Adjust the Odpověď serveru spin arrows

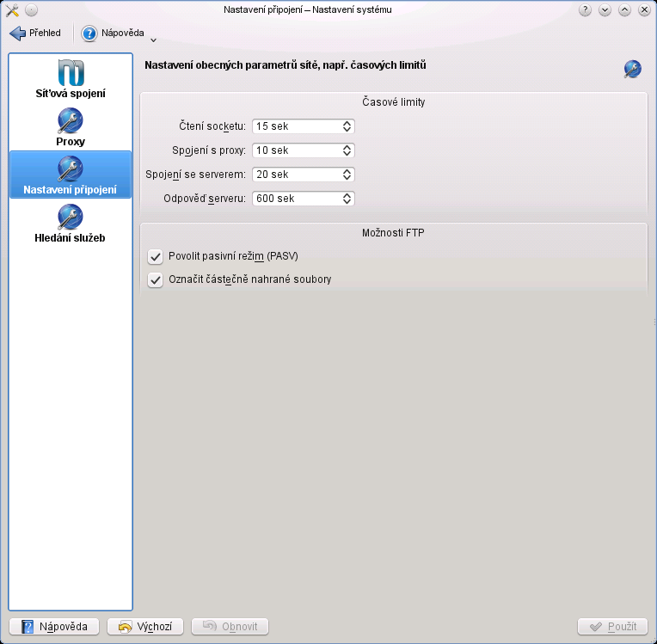(347, 199)
